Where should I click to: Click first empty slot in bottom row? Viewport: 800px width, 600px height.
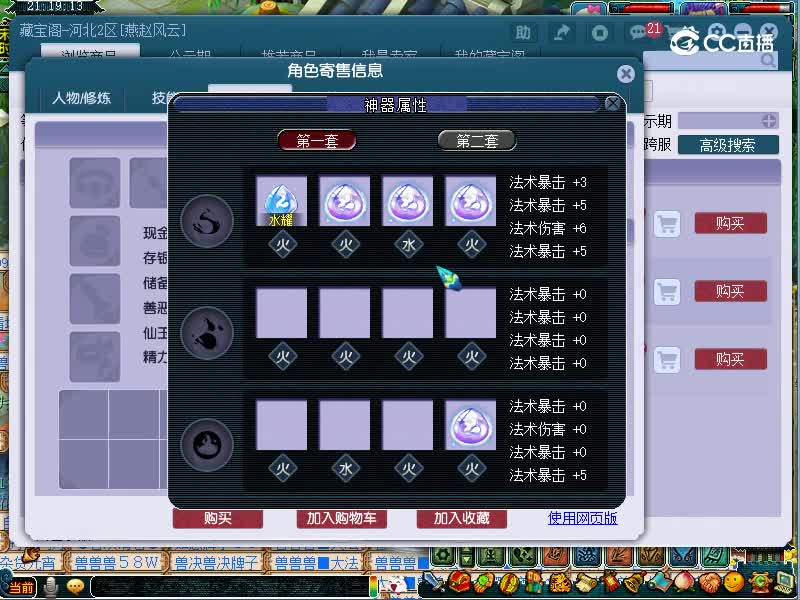[x=281, y=424]
